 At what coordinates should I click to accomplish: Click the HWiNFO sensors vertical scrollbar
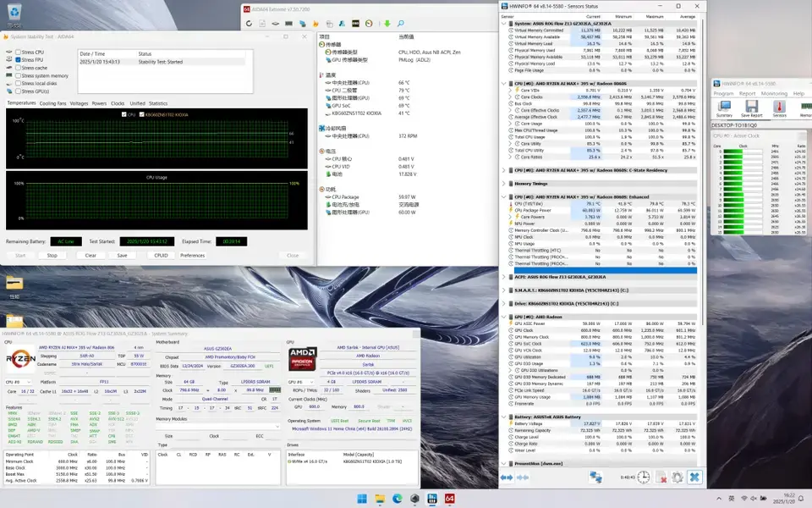703,171
